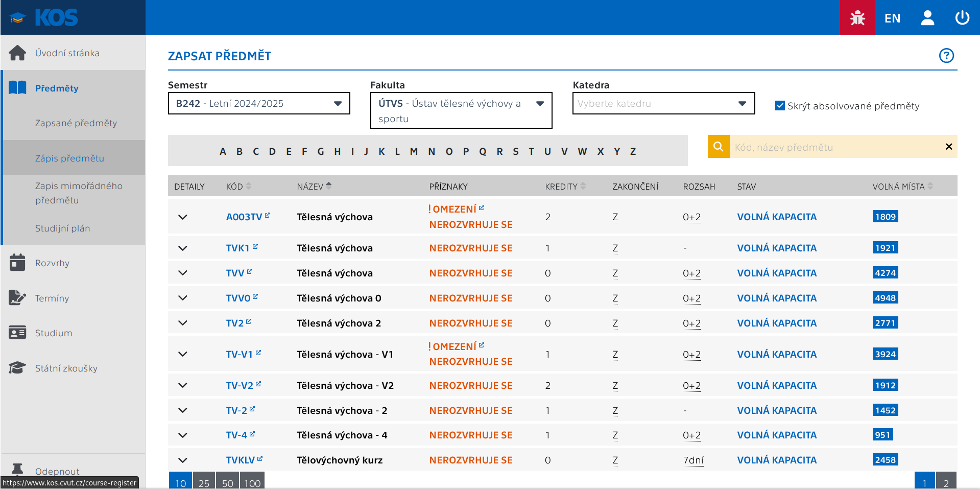Open Zapsané předměty in sidebar

click(76, 123)
